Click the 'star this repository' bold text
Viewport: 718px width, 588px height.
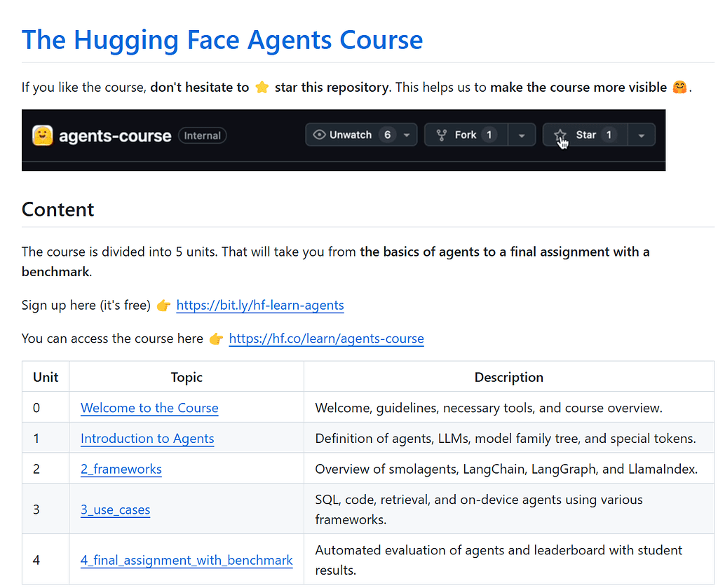[332, 87]
